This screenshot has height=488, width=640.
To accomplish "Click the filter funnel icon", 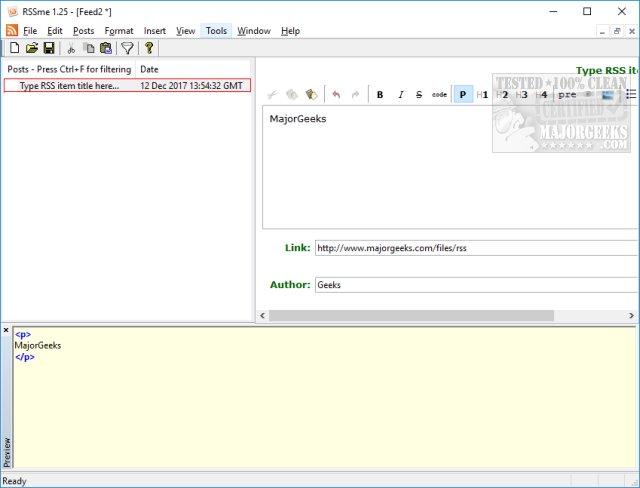I will 127,48.
